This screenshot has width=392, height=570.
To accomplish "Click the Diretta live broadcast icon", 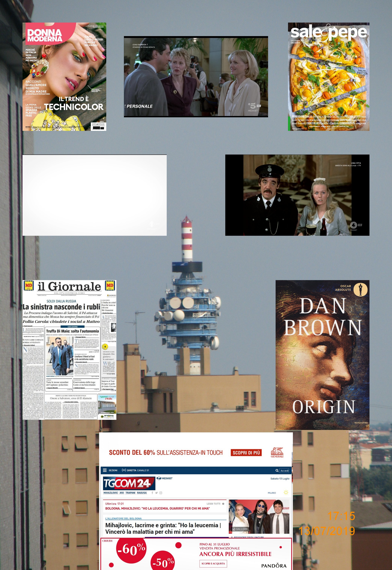I will pos(124,470).
